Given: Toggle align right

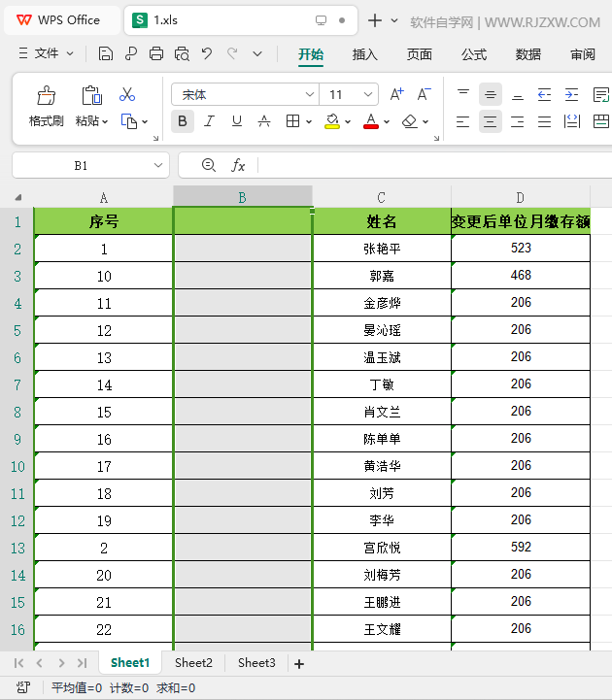Looking at the screenshot, I should 518,121.
